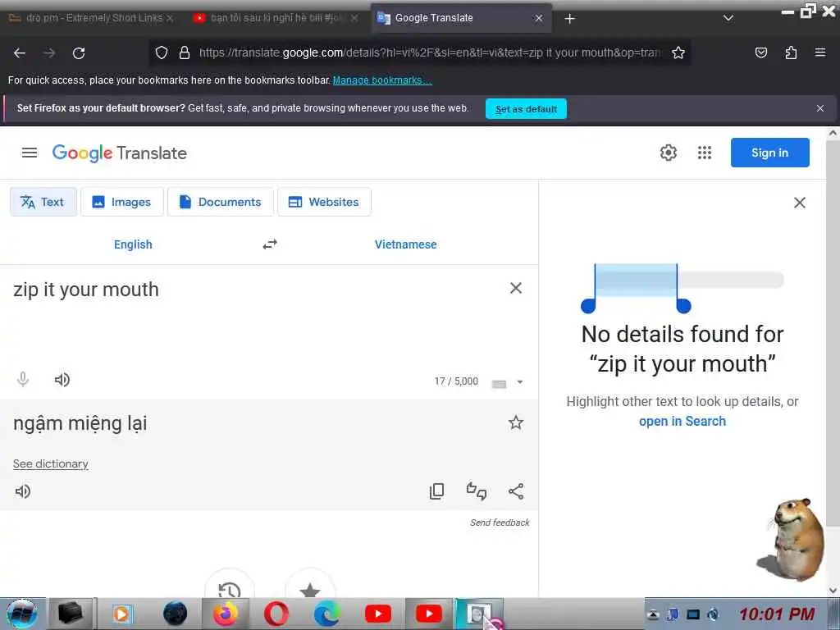Open Google Translate settings gear

(x=668, y=153)
